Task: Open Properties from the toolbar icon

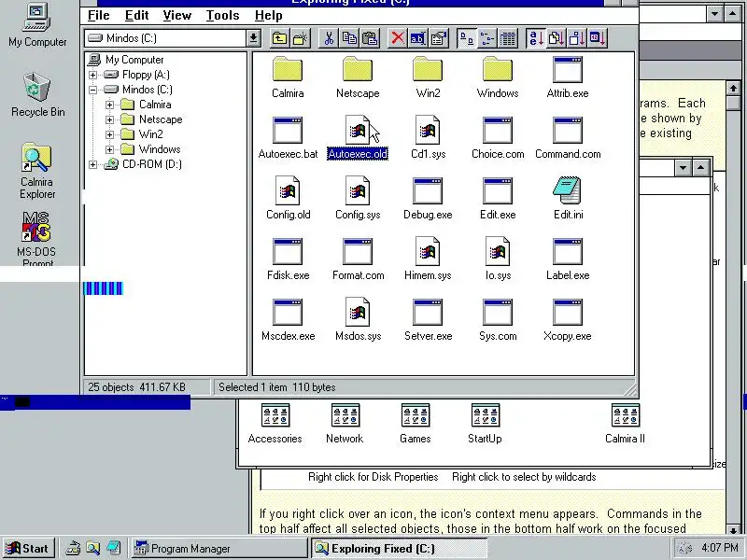Action: tap(438, 38)
